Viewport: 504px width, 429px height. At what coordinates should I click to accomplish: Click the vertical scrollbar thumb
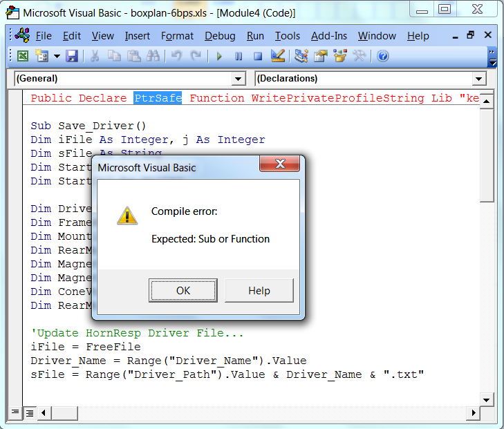[x=487, y=155]
